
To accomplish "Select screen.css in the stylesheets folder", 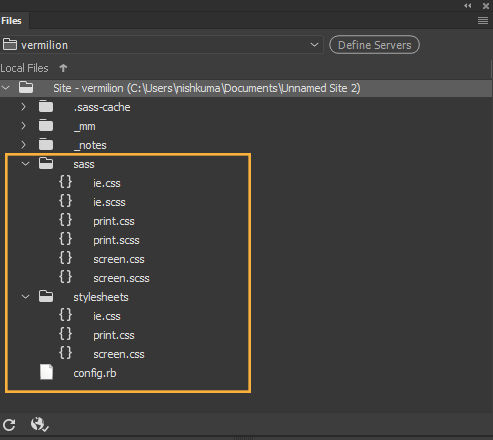I will 119,354.
